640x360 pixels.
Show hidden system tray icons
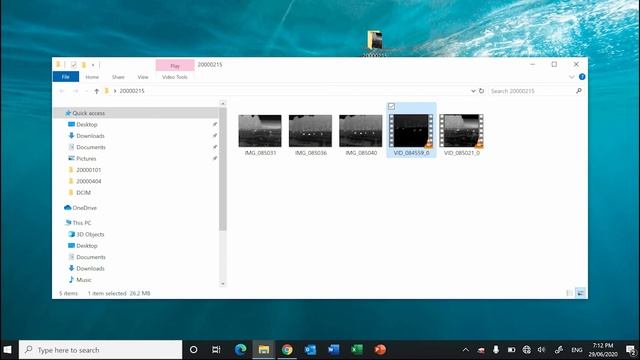[465, 350]
